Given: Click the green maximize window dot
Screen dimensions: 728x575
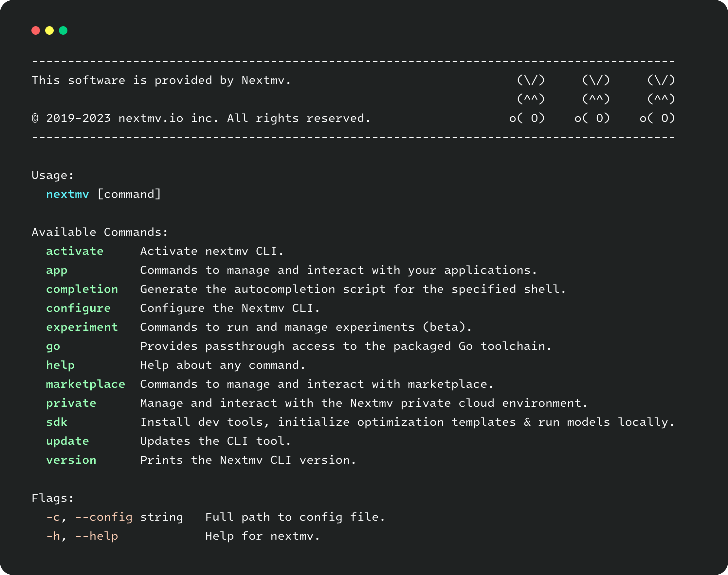Looking at the screenshot, I should [x=63, y=31].
